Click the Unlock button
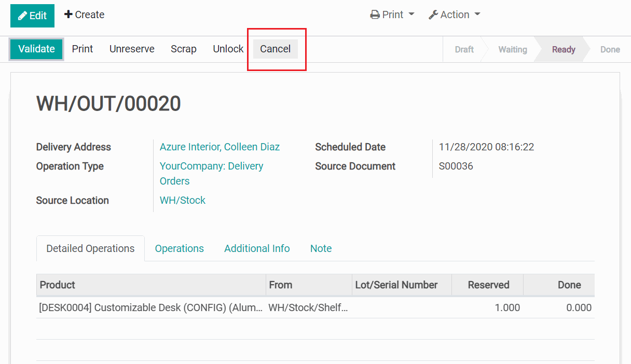Image resolution: width=631 pixels, height=364 pixels. point(228,49)
